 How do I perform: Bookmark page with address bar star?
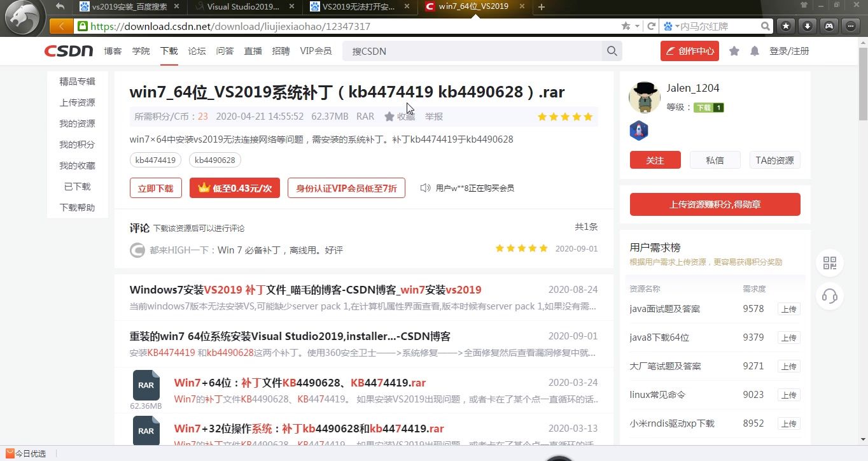coord(626,26)
